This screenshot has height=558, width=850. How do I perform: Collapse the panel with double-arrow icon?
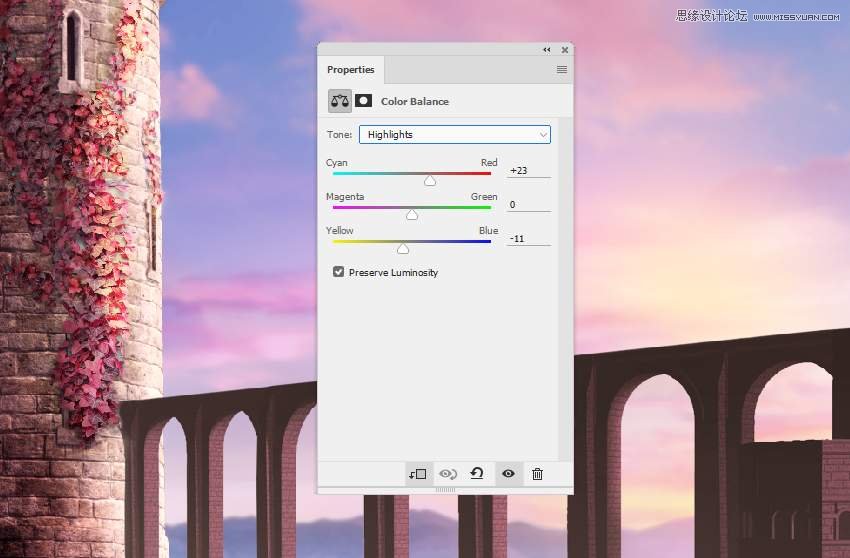coord(546,50)
